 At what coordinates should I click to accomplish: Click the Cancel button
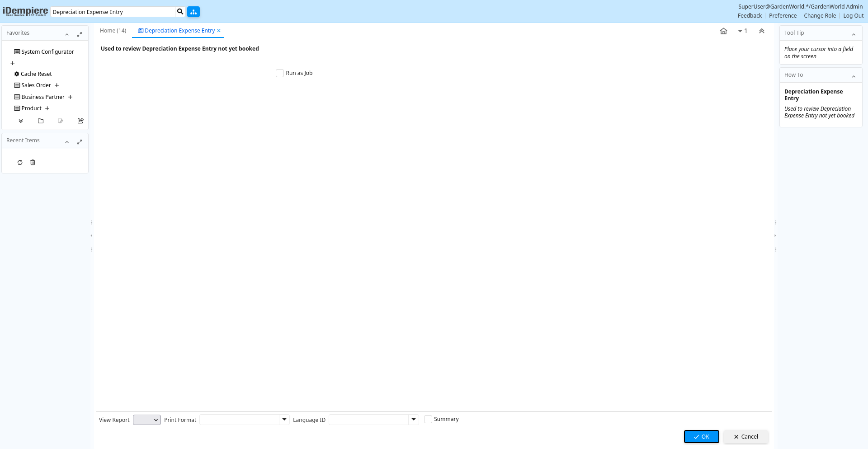(x=746, y=437)
